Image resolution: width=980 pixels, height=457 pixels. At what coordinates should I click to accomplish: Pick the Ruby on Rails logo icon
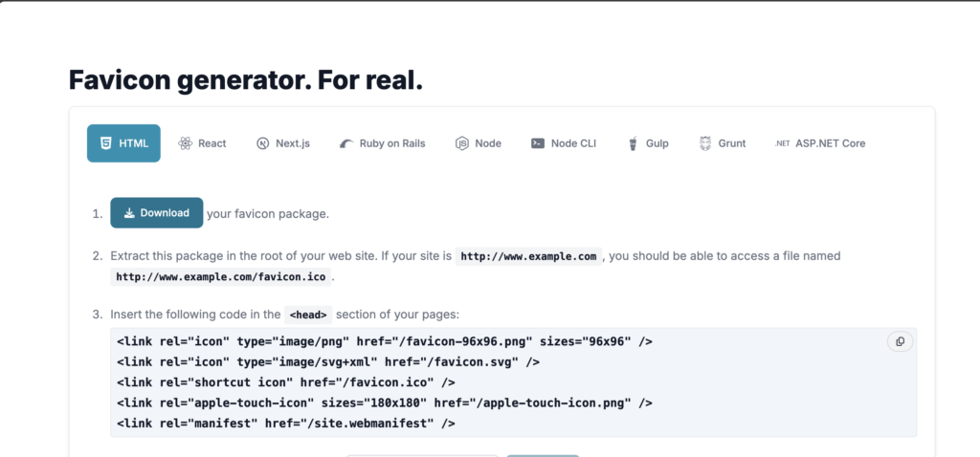(346, 143)
